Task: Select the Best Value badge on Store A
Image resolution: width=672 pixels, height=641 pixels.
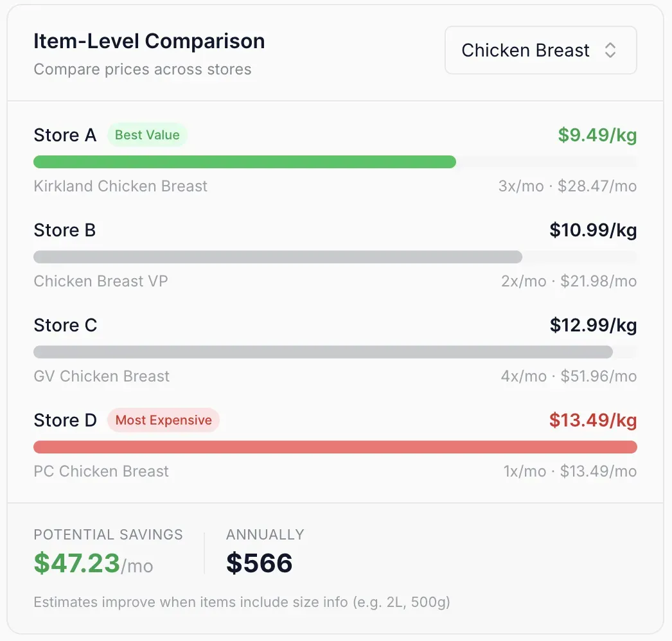Action: (147, 135)
